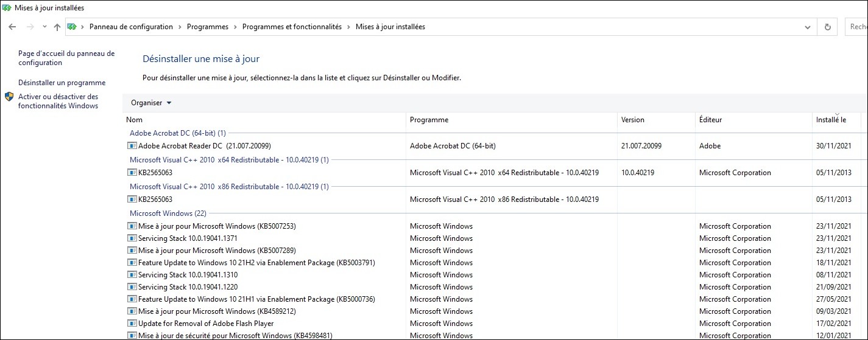The image size is (868, 340).
Task: Click the Forward navigation arrow
Action: tap(30, 27)
